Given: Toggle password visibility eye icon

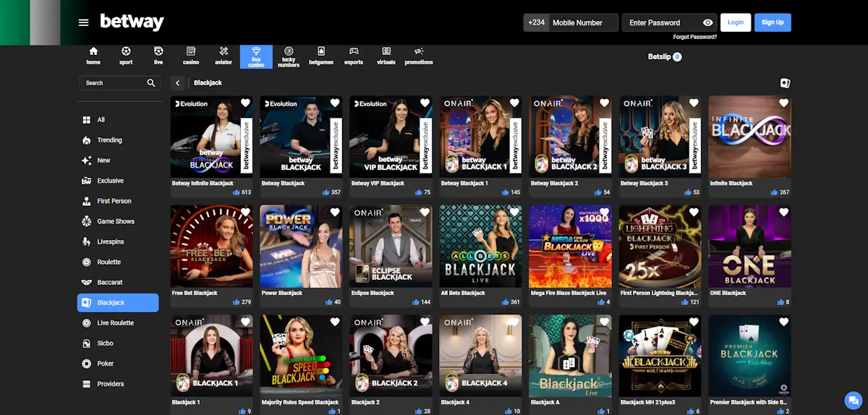Looking at the screenshot, I should [x=707, y=22].
